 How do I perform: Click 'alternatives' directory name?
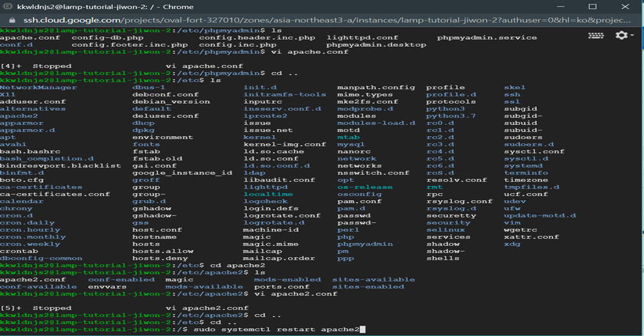(x=33, y=109)
